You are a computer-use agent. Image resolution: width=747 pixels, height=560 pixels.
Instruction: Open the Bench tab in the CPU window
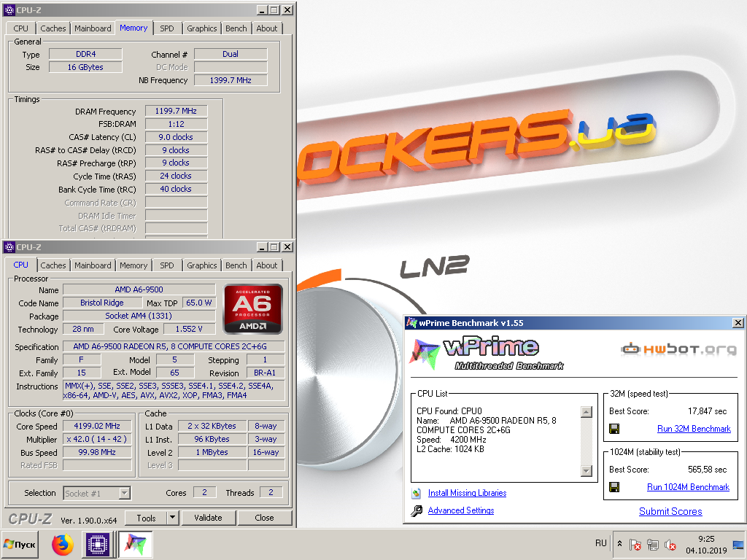pyautogui.click(x=236, y=265)
